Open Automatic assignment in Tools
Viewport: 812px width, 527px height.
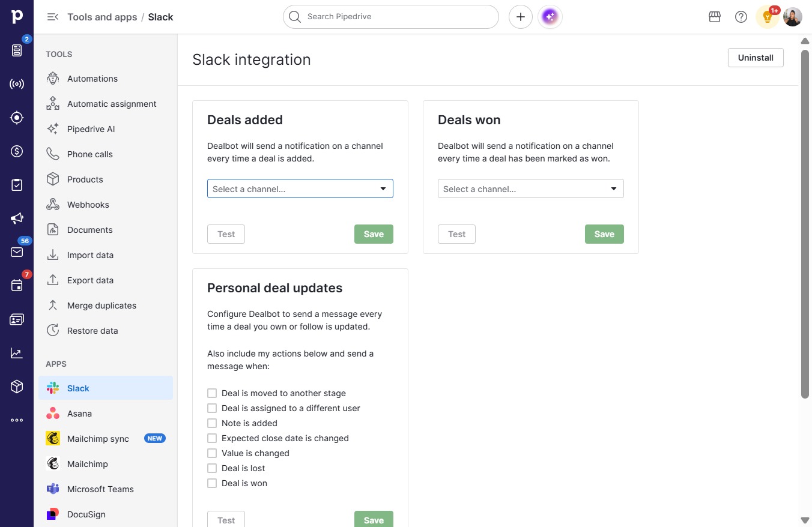tap(106, 104)
